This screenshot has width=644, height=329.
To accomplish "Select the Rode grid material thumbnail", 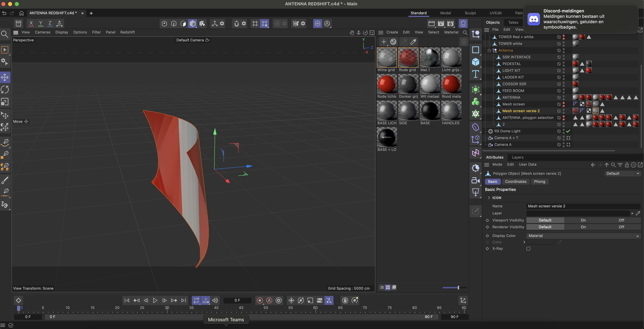I will click(408, 58).
